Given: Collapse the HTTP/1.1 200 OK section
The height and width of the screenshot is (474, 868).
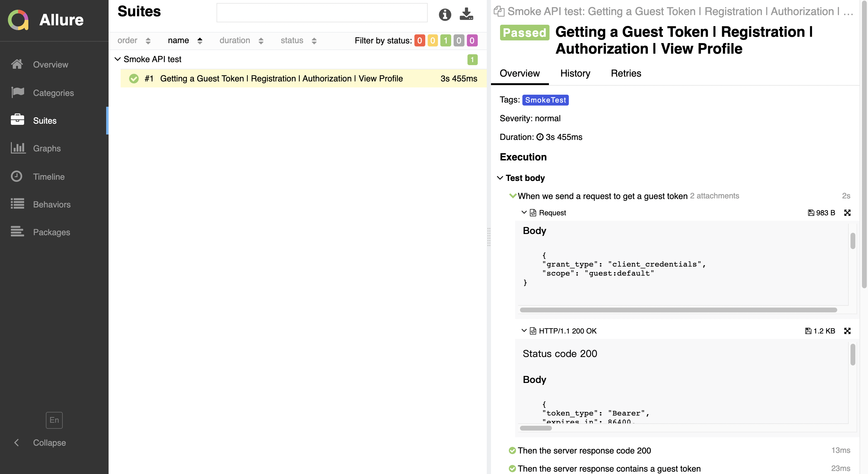Looking at the screenshot, I should [524, 330].
